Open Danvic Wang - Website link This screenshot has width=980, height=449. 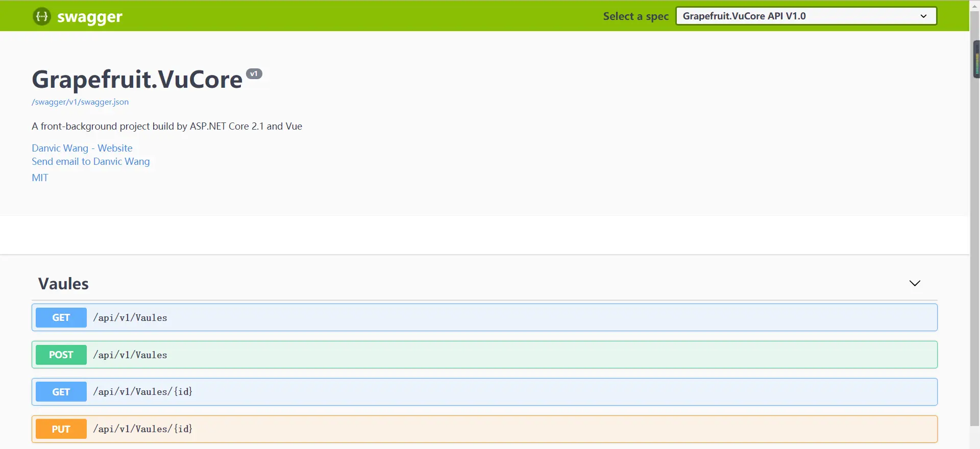coord(82,148)
